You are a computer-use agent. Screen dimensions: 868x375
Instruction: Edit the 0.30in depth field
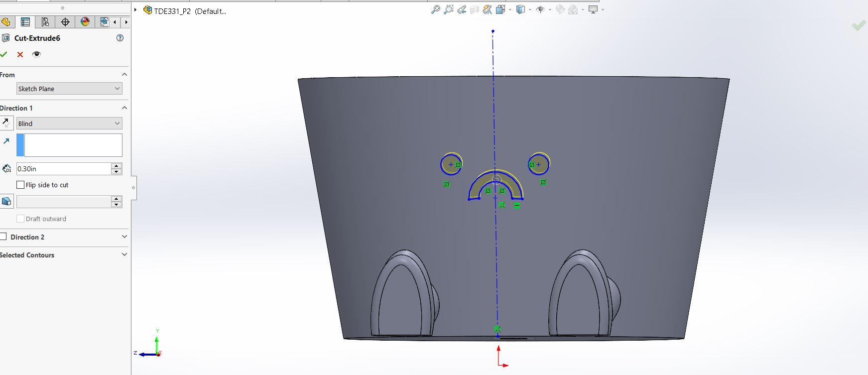[x=63, y=169]
